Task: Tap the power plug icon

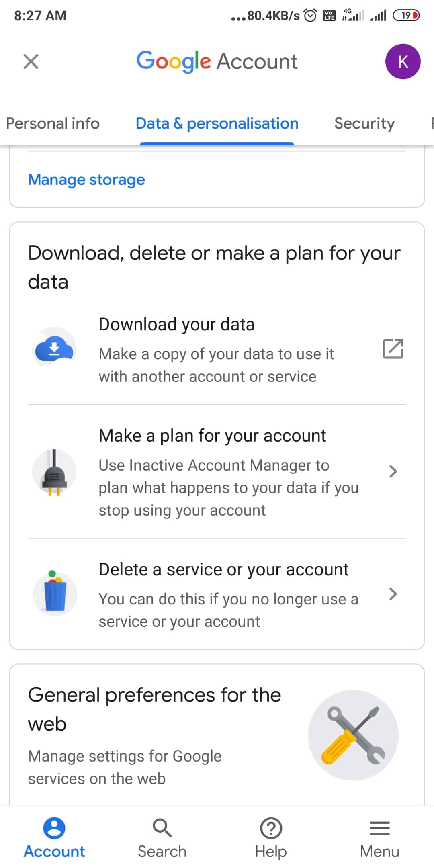Action: click(54, 472)
